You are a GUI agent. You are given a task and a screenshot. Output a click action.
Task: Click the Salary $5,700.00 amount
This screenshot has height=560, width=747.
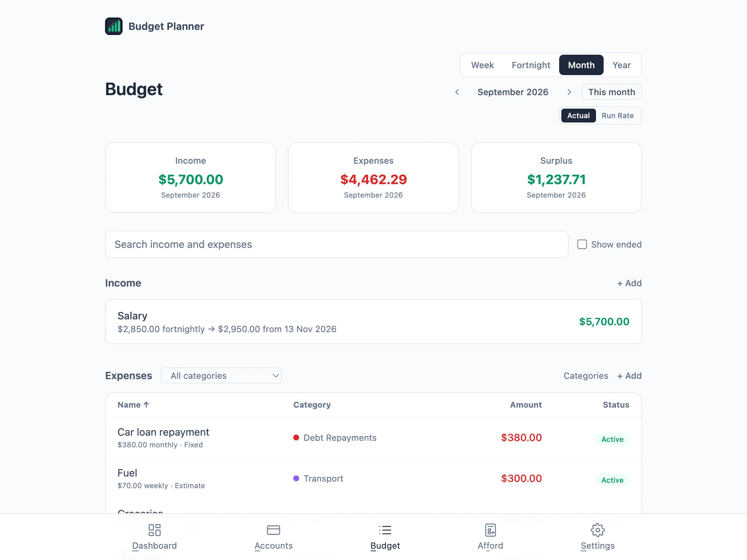(604, 322)
